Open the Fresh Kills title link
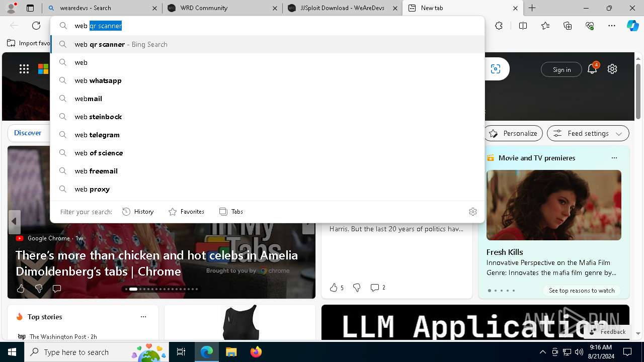644x362 pixels. (505, 252)
